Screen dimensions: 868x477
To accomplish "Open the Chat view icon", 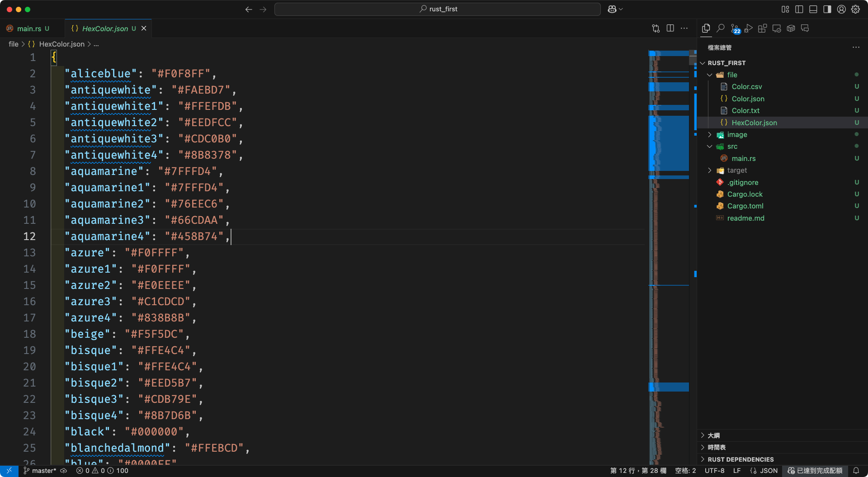I will tap(805, 28).
